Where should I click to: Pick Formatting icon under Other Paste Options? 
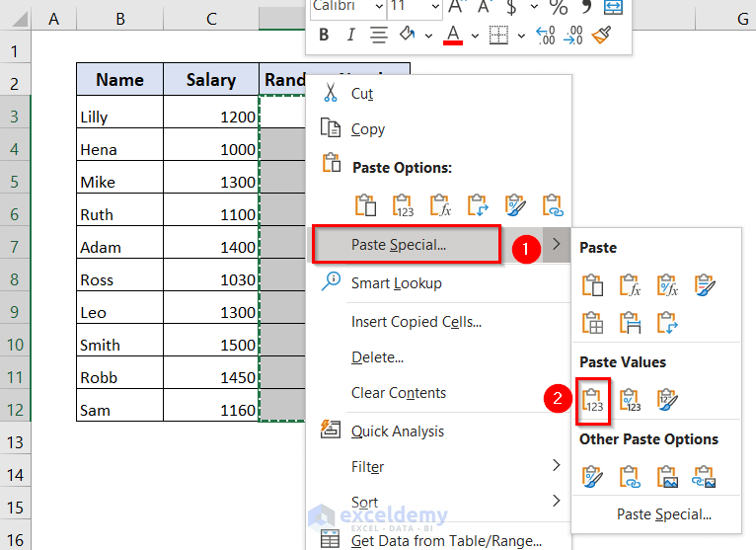click(592, 477)
